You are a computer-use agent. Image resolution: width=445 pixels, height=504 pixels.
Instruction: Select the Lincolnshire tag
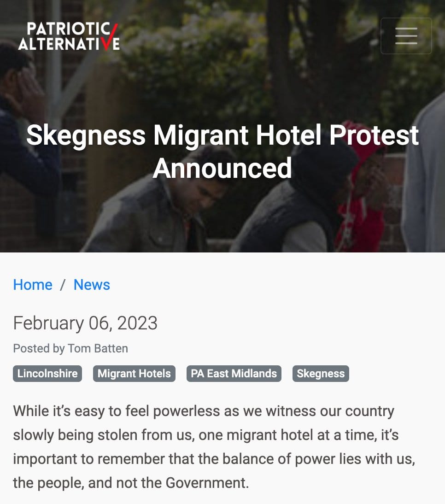(47, 373)
